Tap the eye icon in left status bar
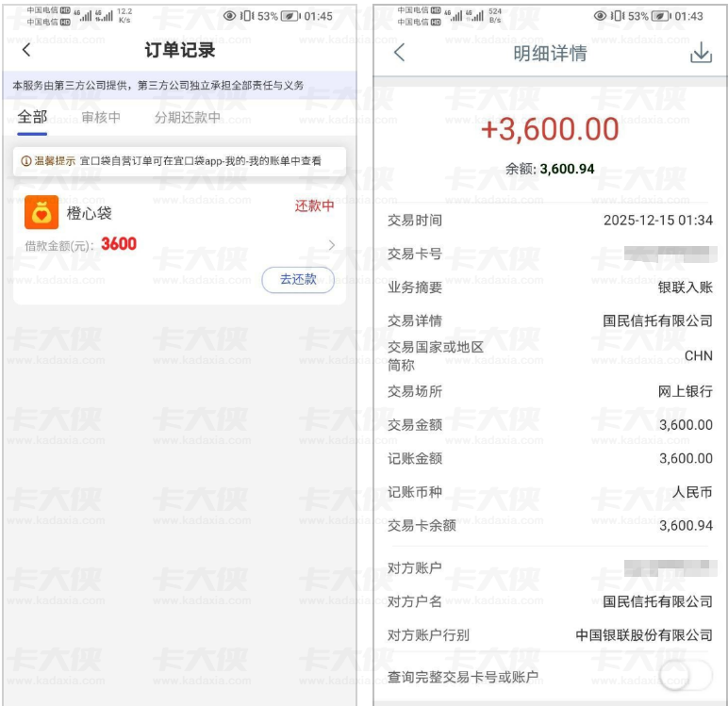728x706 pixels. (229, 16)
